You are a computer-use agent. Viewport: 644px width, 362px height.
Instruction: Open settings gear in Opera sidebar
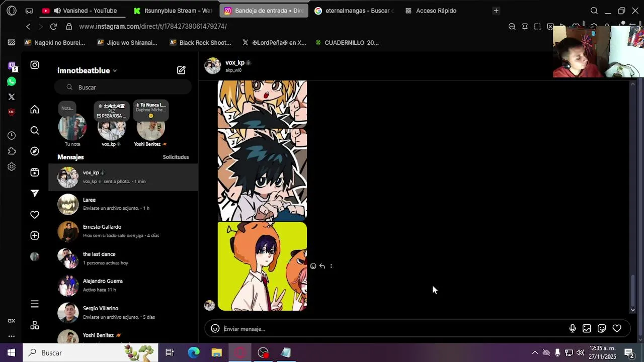point(12,167)
